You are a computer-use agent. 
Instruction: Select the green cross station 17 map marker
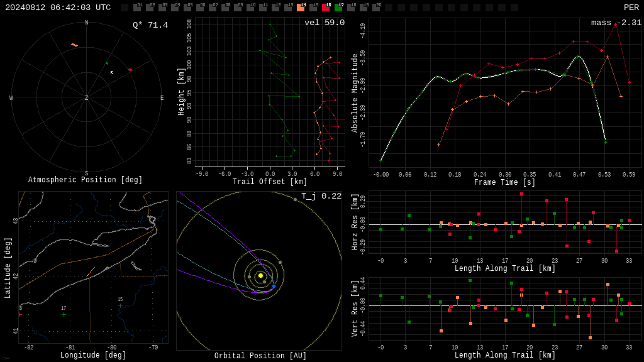(x=64, y=315)
